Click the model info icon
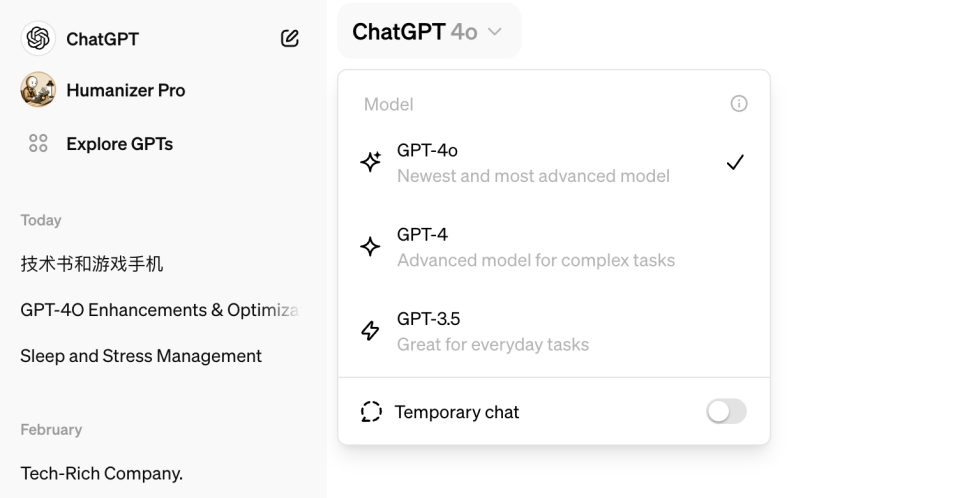 [739, 104]
